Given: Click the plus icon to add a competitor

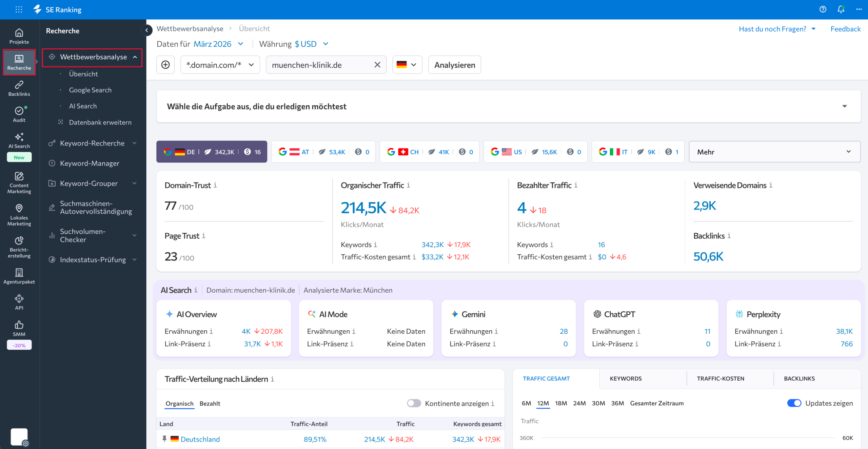Looking at the screenshot, I should pos(165,64).
